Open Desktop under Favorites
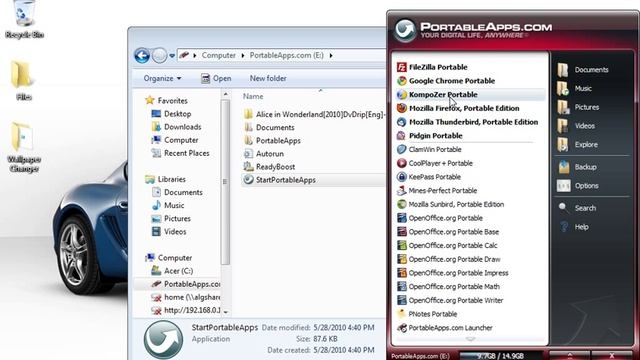Screen dimensions: 640x360 (171, 114)
